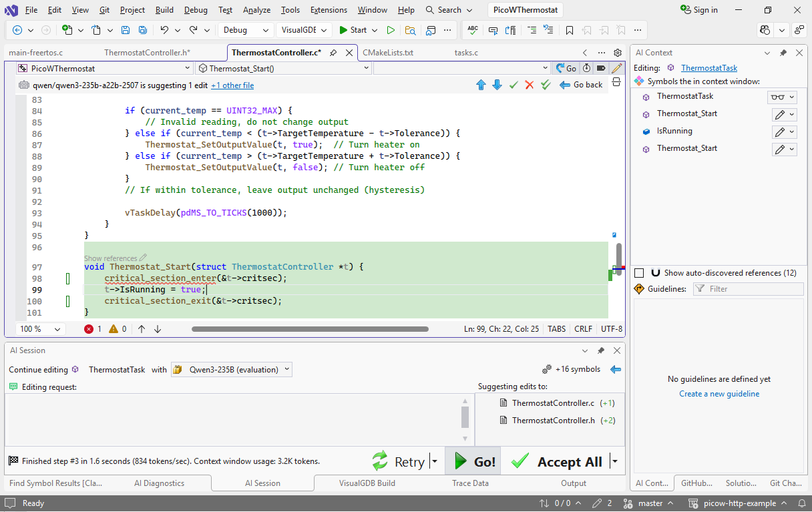
Task: Reject the AI edit with red X
Action: (530, 85)
